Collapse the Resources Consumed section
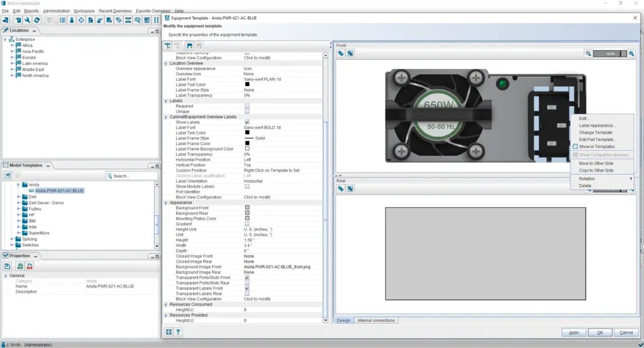The width and height of the screenshot is (644, 348). 166,305
